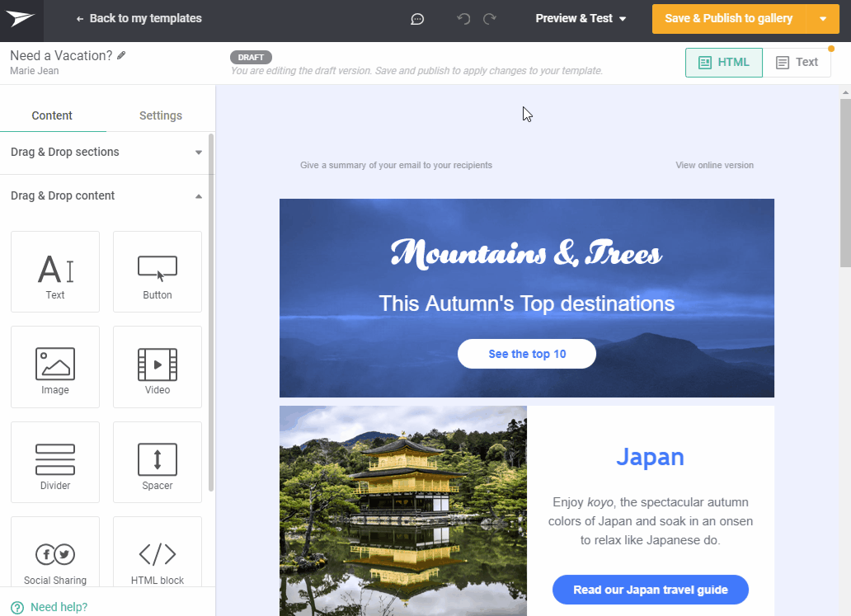This screenshot has width=851, height=616.
Task: Click the undo arrow
Action: coord(463,19)
